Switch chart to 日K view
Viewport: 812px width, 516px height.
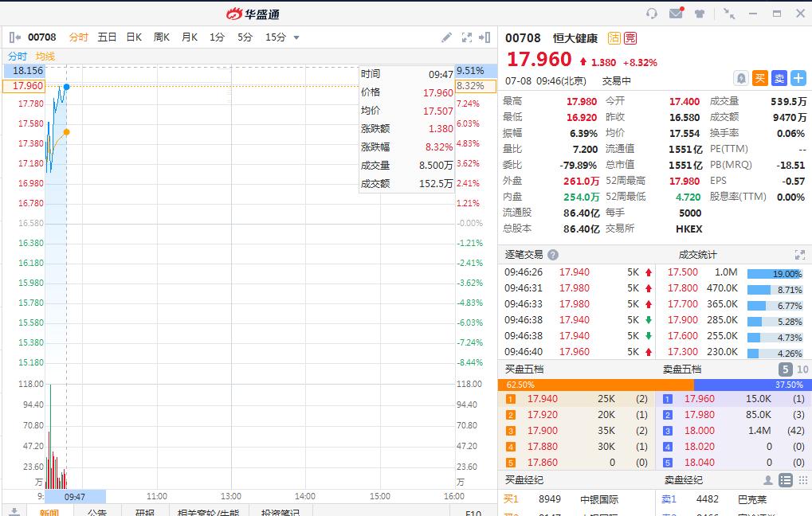pos(134,37)
